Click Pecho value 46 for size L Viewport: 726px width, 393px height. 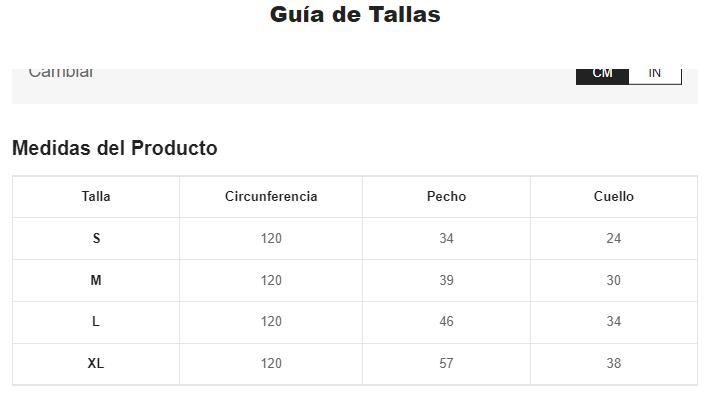click(x=446, y=322)
